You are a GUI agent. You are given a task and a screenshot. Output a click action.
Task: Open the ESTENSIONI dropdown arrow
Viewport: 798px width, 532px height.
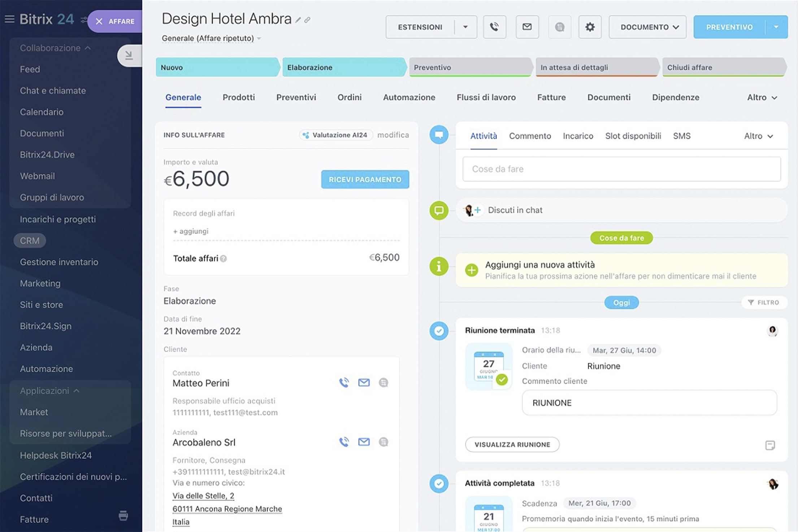[x=465, y=27]
